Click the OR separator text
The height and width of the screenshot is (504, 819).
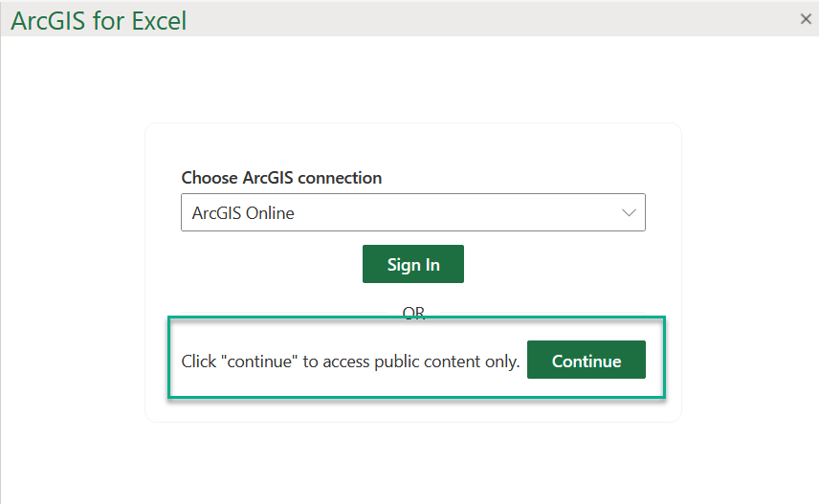click(x=413, y=312)
